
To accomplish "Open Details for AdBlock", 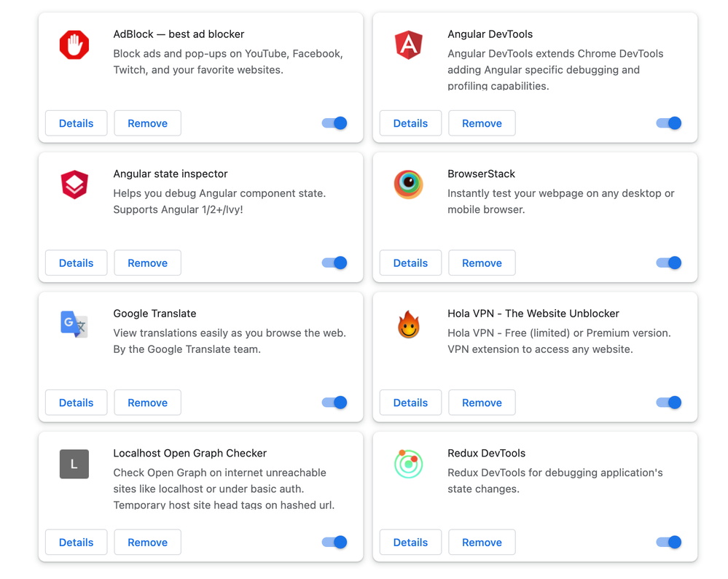I will 76,123.
